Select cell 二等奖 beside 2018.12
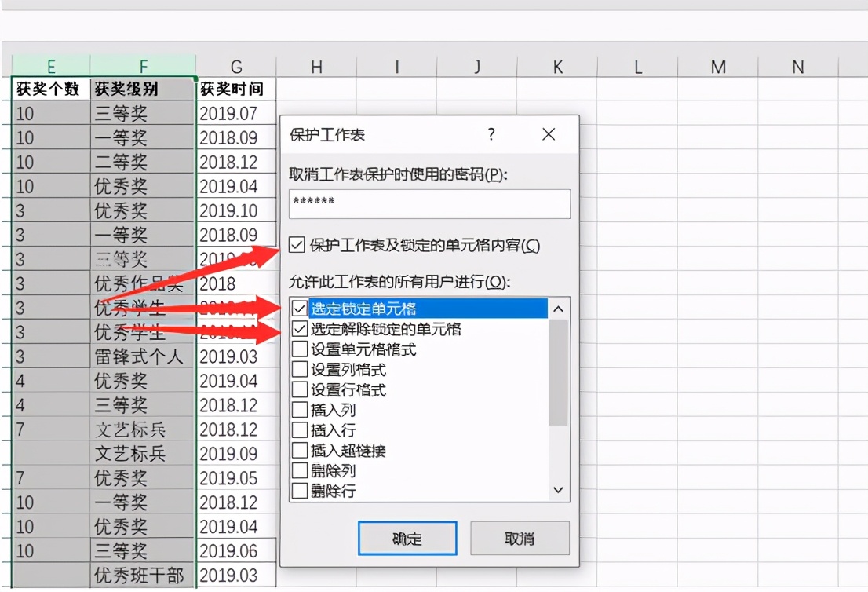 click(143, 162)
